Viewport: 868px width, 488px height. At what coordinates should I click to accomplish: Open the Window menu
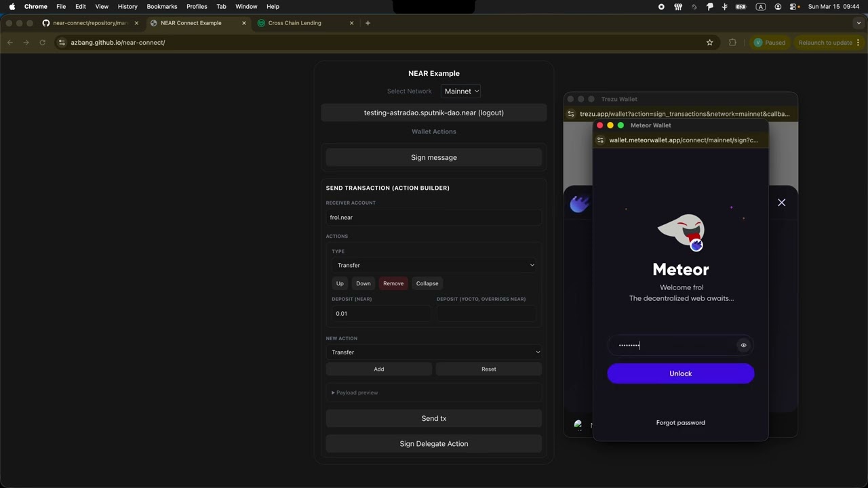tap(246, 6)
